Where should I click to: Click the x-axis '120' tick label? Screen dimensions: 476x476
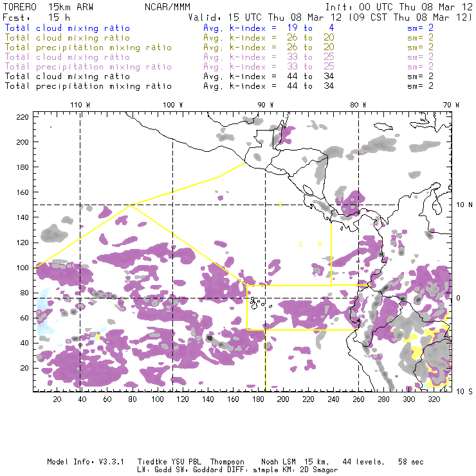[x=183, y=399]
